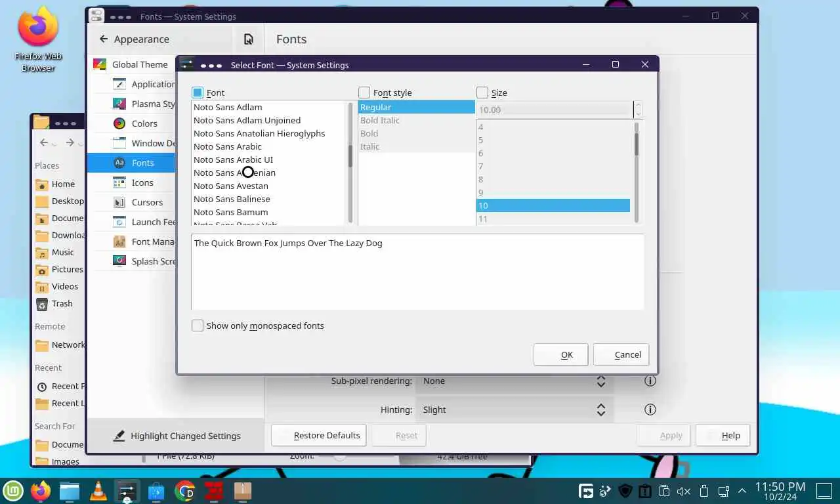840x504 pixels.
Task: Open the Hinting dropdown
Action: click(514, 409)
